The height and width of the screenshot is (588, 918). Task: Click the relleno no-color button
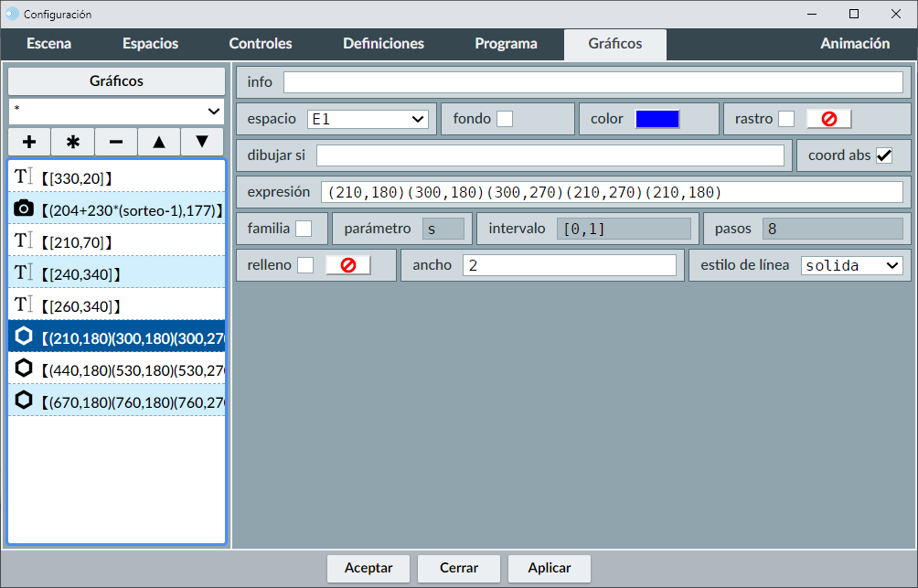pyautogui.click(x=347, y=265)
